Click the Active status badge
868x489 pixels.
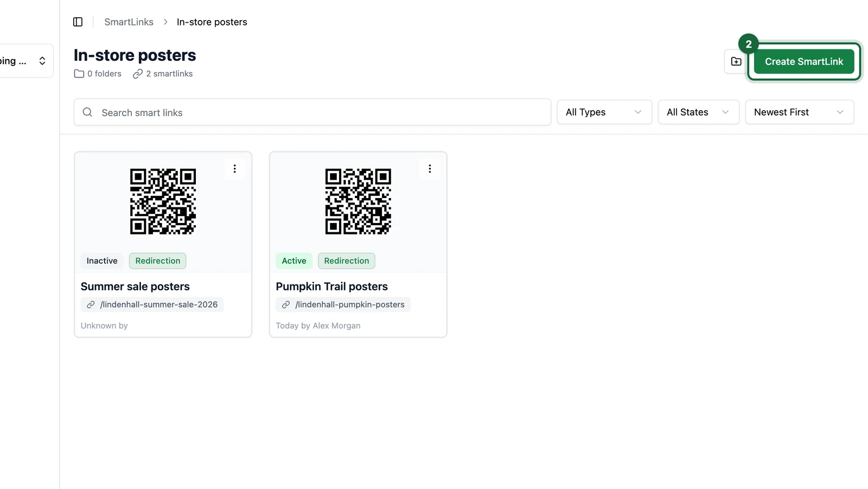pos(294,261)
